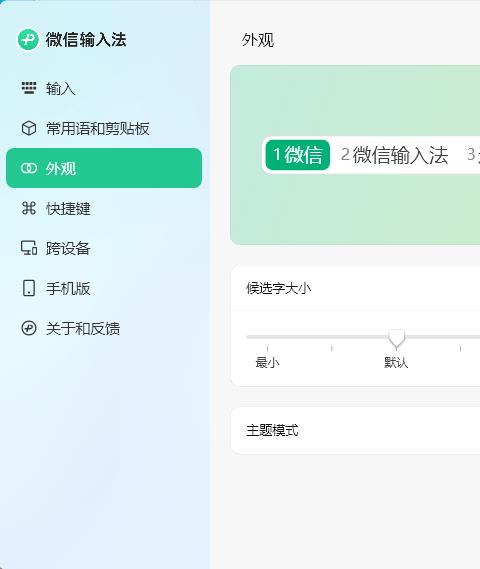Click slider tick between 最小 and 默认
This screenshot has width=480, height=569.
pyautogui.click(x=332, y=348)
